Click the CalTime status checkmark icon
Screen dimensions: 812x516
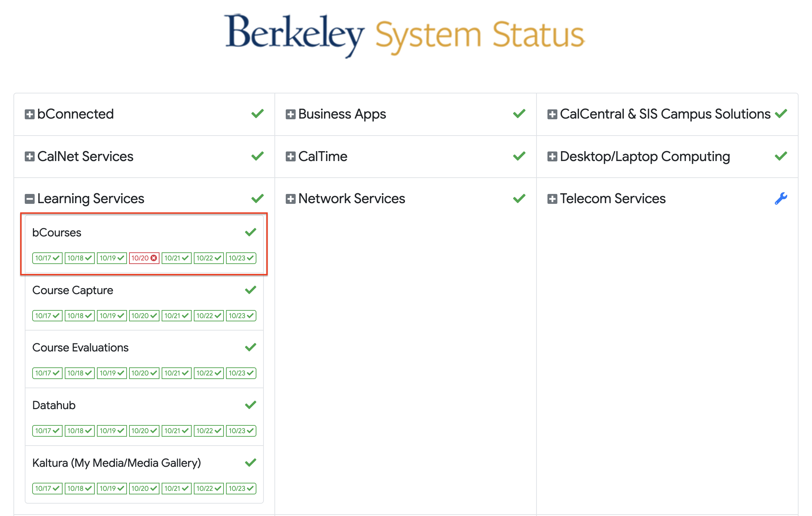(519, 156)
